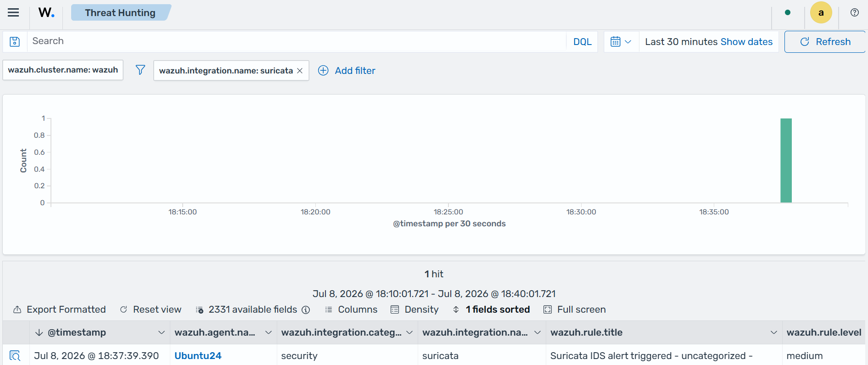Click Show dates link
This screenshot has height=365, width=868.
pyautogui.click(x=746, y=42)
